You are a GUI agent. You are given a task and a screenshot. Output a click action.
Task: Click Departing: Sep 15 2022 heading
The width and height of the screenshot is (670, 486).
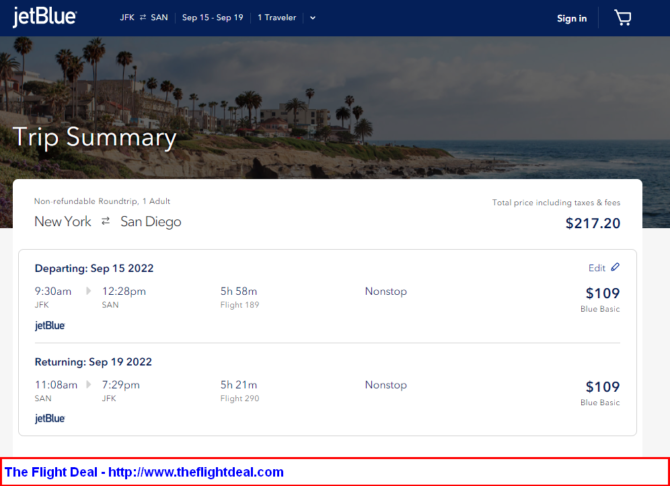point(94,268)
